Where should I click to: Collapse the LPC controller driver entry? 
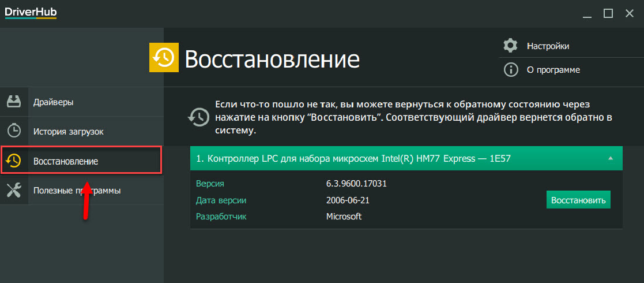[x=611, y=158]
